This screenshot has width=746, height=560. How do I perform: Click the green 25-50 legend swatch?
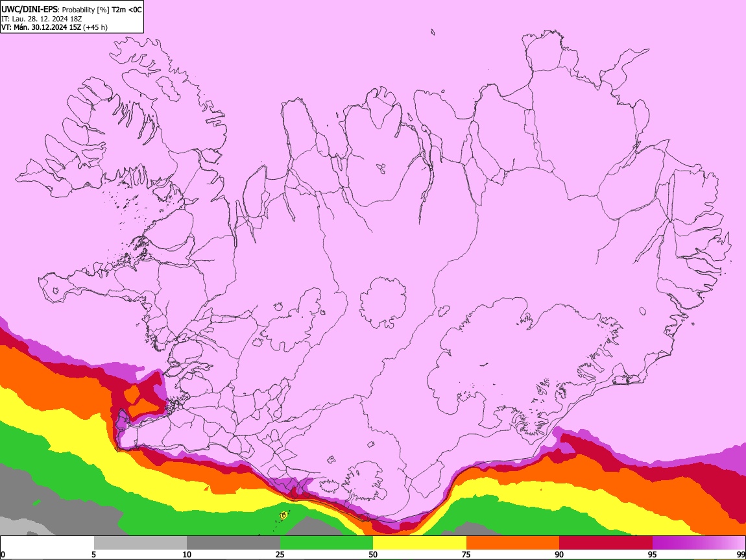coord(326,543)
